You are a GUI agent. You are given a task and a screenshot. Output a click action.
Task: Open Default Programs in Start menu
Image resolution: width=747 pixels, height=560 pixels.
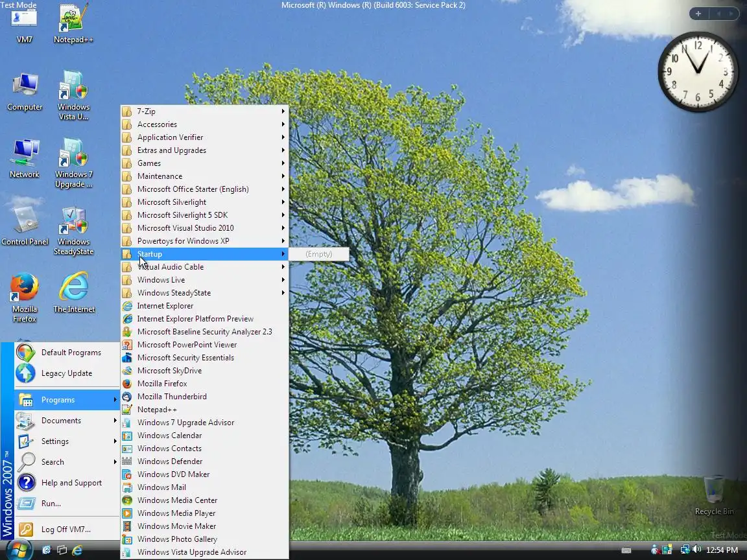[x=67, y=353]
